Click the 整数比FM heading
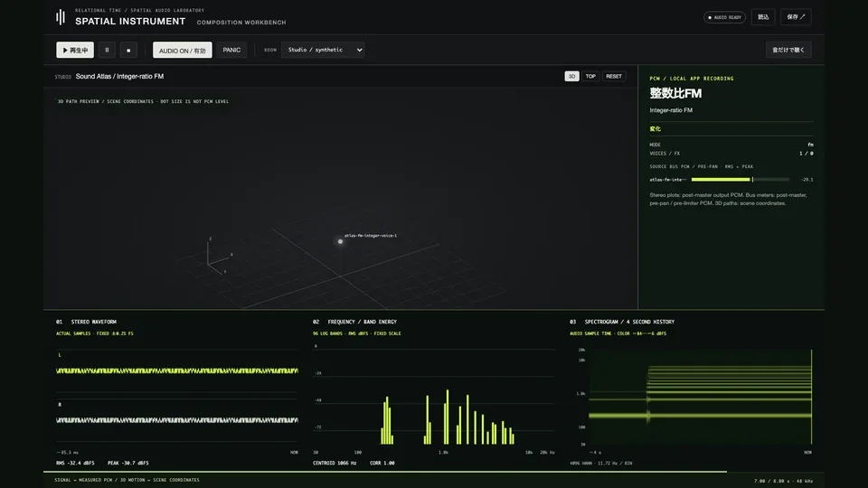The image size is (868, 488). coord(675,93)
